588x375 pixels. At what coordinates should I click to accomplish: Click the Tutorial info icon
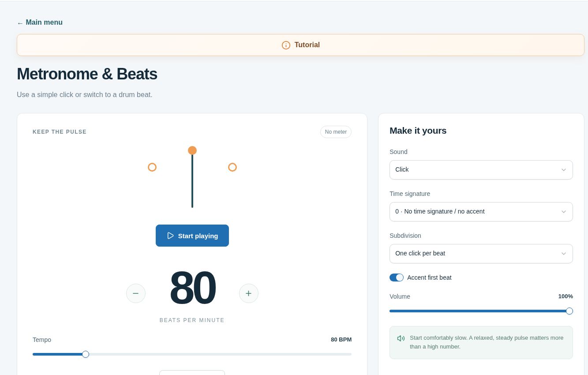point(286,45)
